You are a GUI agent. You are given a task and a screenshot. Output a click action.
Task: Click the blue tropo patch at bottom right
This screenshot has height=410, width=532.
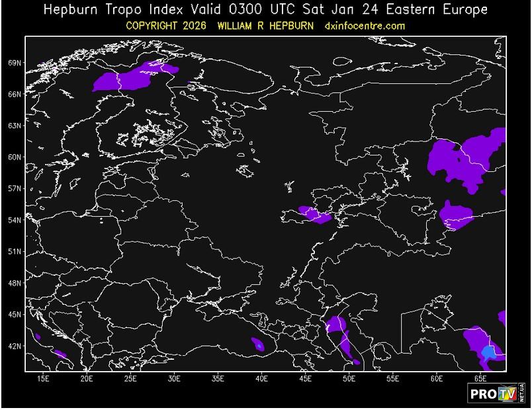point(488,352)
